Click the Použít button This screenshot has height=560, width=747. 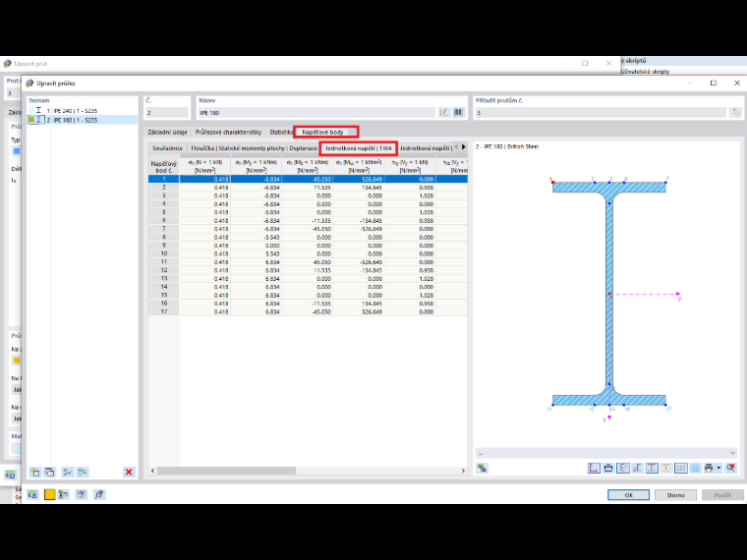[x=722, y=495]
